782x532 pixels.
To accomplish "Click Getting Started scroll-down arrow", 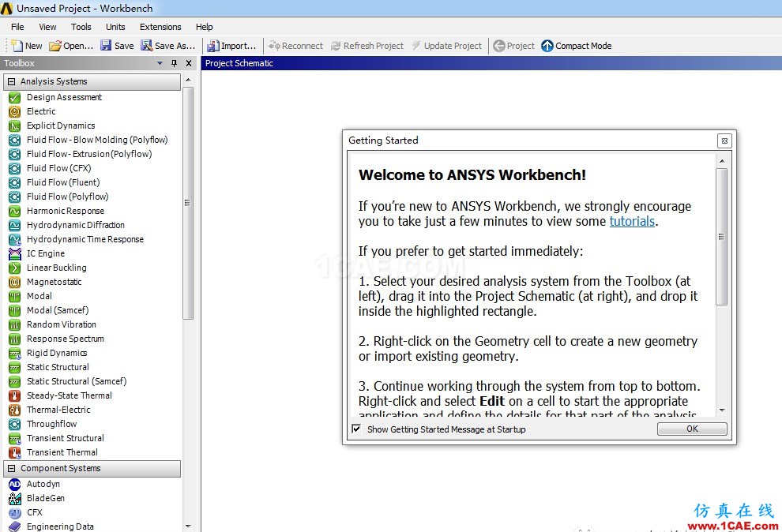I will pos(722,410).
